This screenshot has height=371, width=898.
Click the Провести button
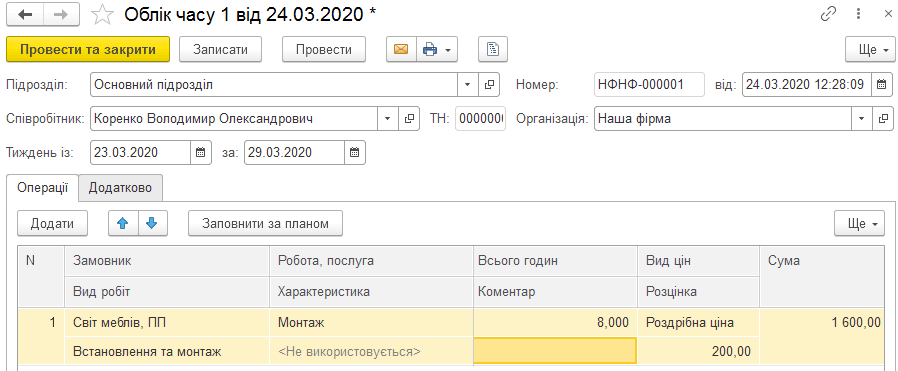coord(324,50)
